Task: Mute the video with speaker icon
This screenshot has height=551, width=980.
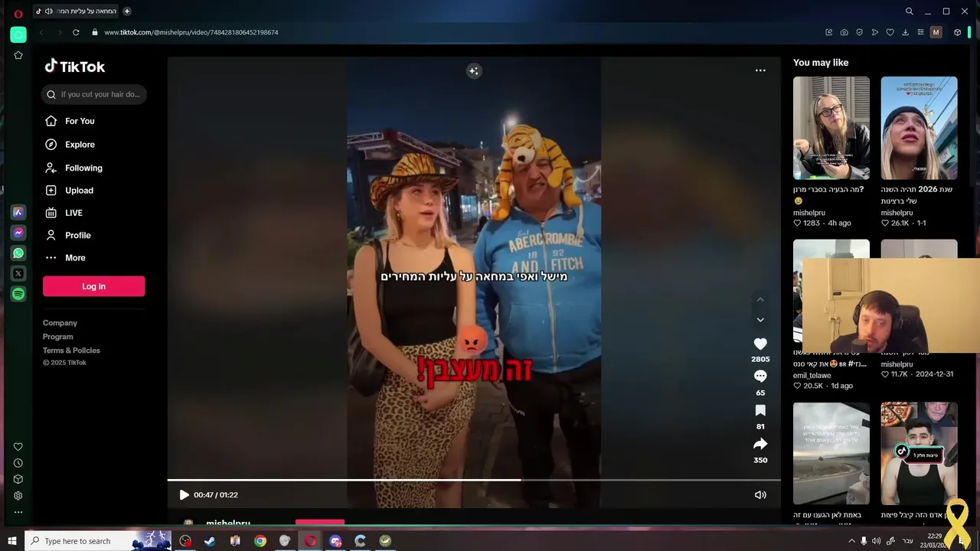Action: 760,495
